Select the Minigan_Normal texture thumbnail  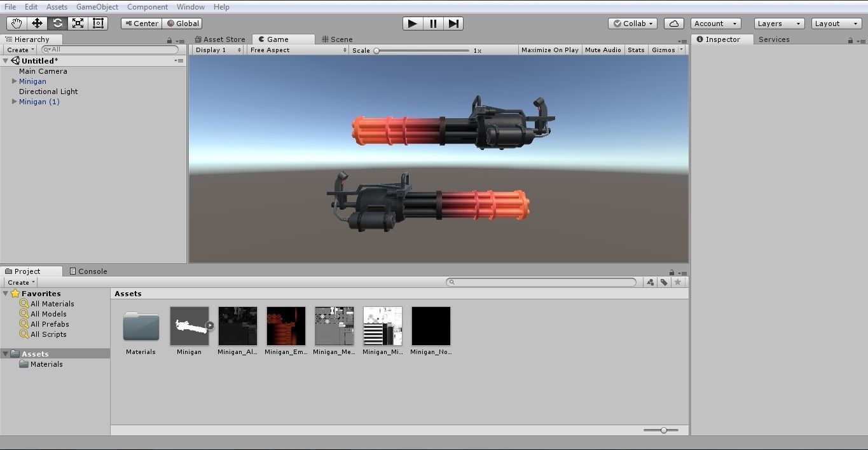pyautogui.click(x=431, y=326)
